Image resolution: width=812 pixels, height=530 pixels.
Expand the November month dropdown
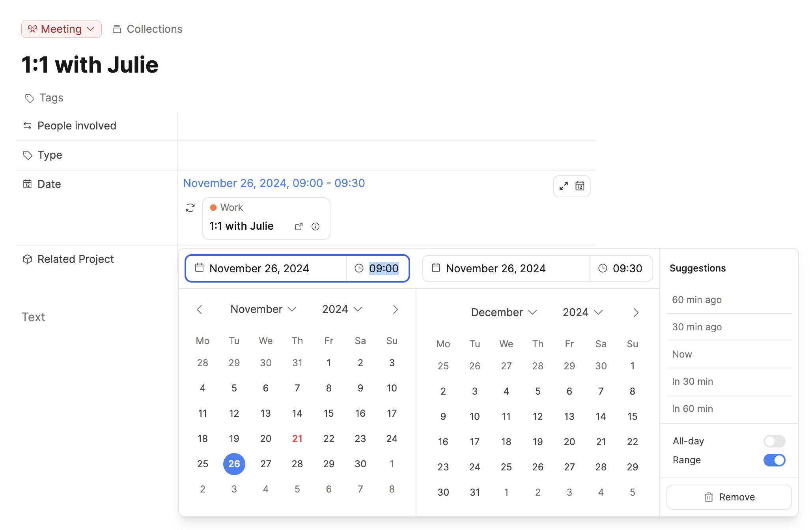pos(263,309)
